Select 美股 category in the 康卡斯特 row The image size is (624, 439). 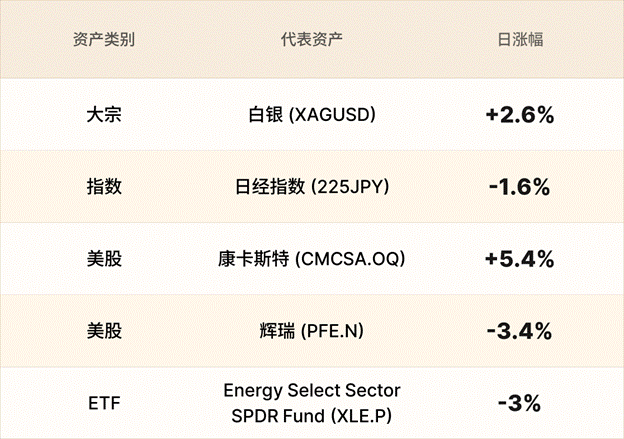click(x=104, y=259)
